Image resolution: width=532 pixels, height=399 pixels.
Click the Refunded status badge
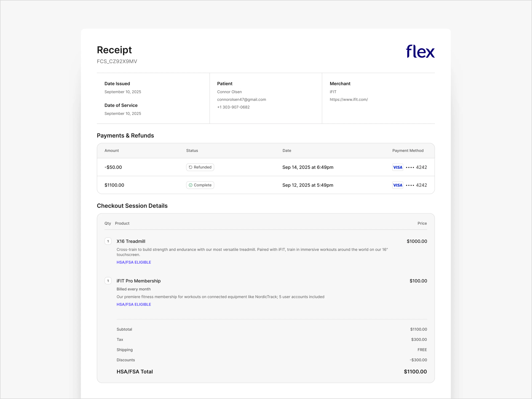[200, 167]
